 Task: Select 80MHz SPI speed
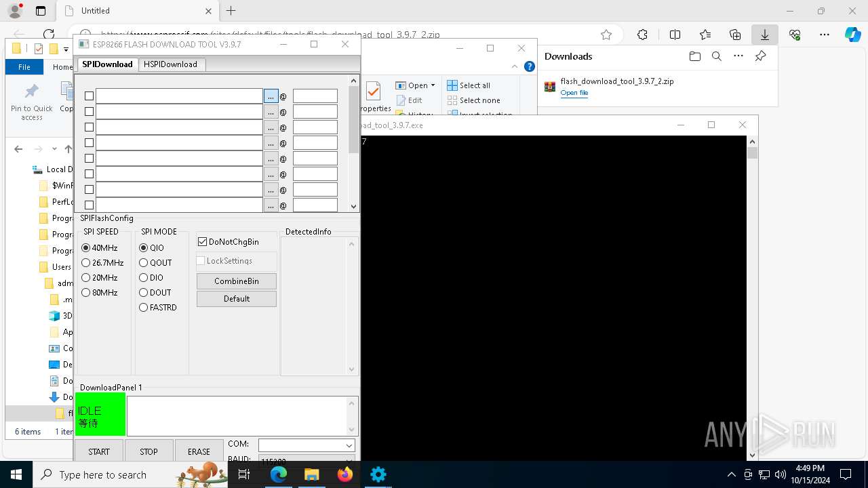(85, 293)
